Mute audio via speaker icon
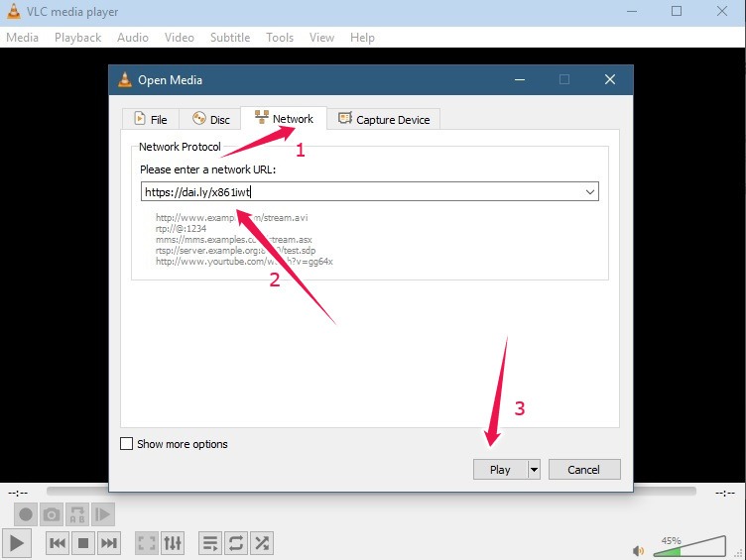 pyautogui.click(x=638, y=550)
